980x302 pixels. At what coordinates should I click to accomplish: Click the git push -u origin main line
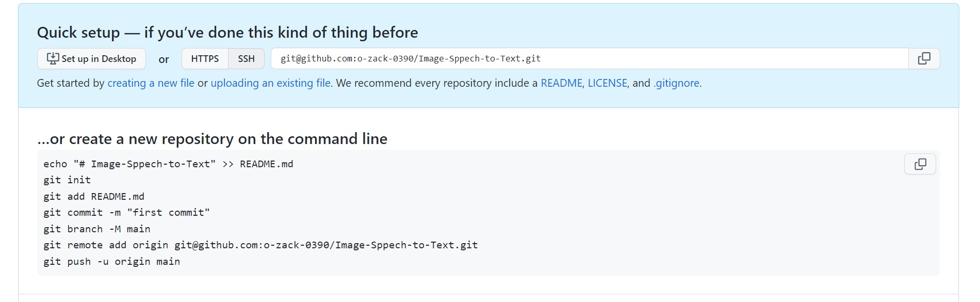click(111, 262)
